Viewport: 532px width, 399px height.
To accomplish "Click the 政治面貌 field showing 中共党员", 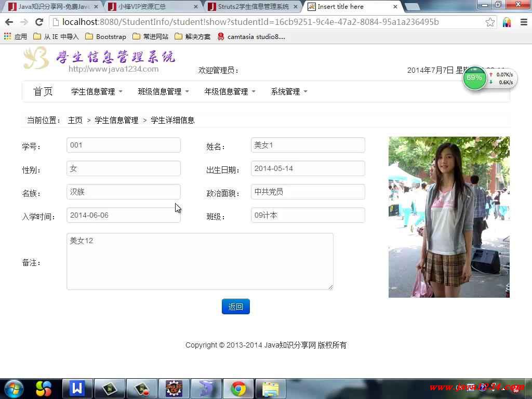I will 308,192.
